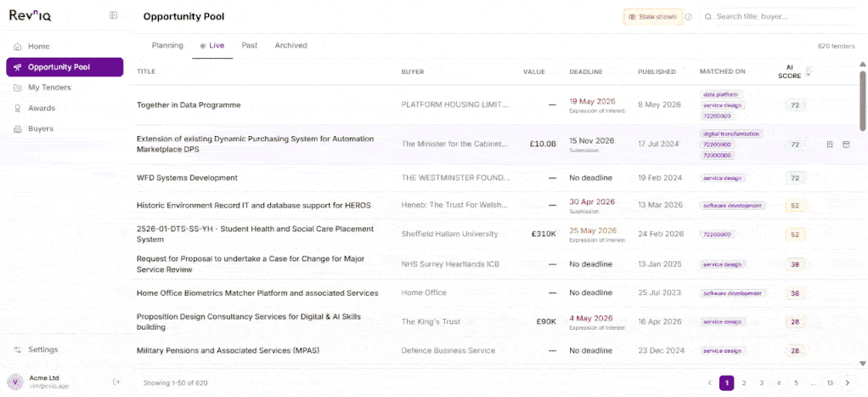Open My Tenders via its folder icon
868x397 pixels.
coord(18,88)
